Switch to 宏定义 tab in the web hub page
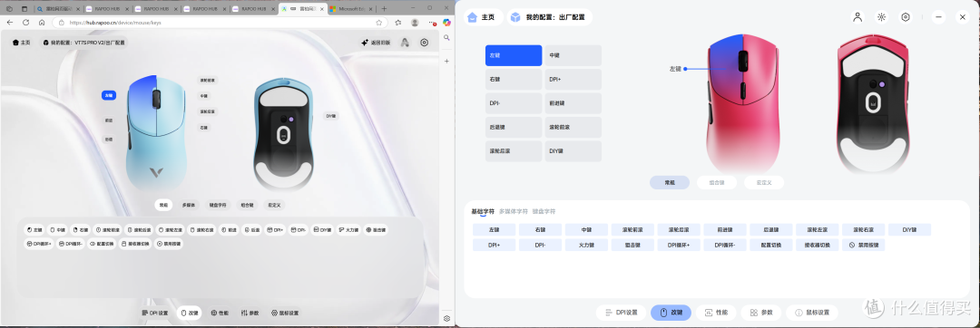Viewport: 980px width, 328px height. coord(273,205)
